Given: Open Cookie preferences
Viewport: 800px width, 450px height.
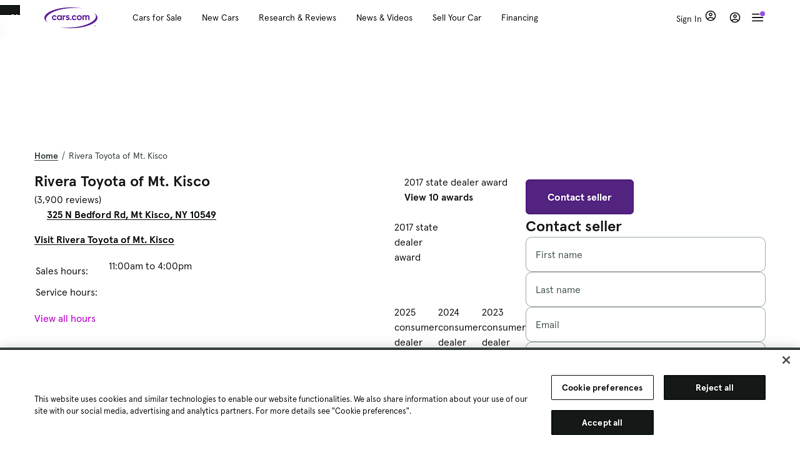Looking at the screenshot, I should [x=602, y=388].
